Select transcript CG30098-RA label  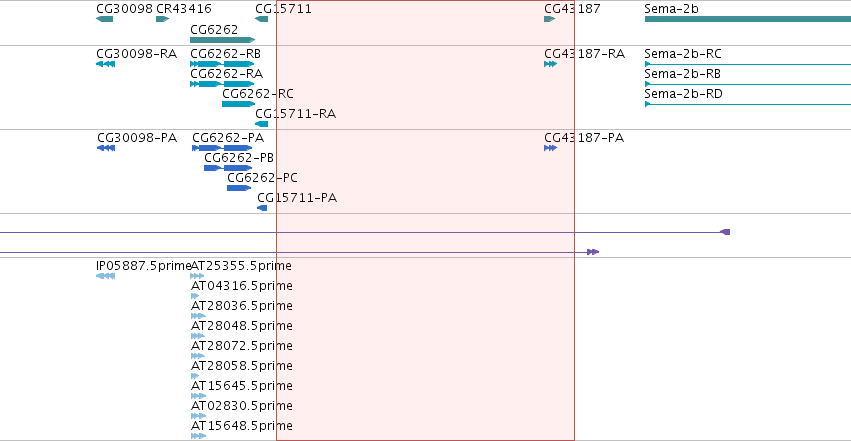point(137,54)
